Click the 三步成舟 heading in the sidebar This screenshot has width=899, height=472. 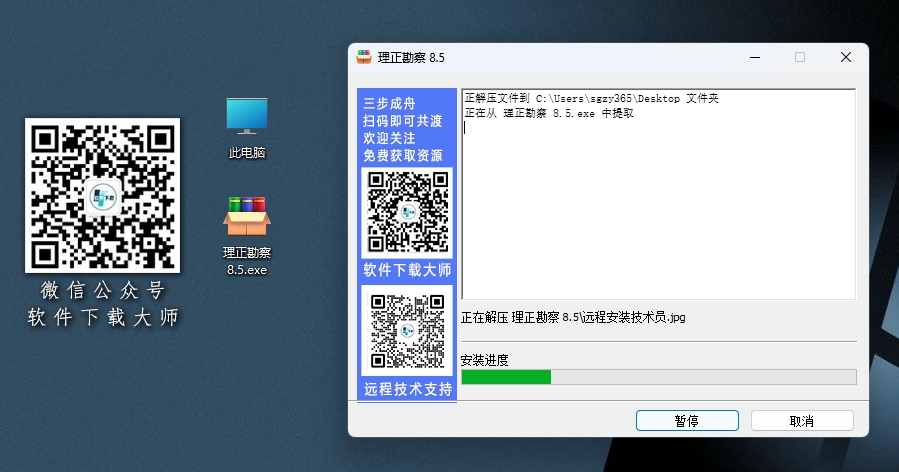[x=389, y=103]
